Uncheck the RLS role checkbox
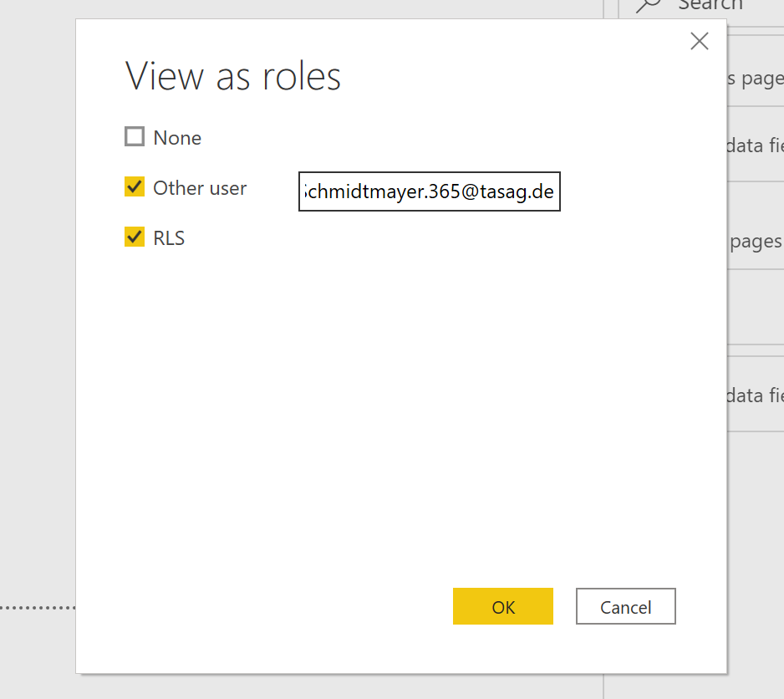 point(135,237)
